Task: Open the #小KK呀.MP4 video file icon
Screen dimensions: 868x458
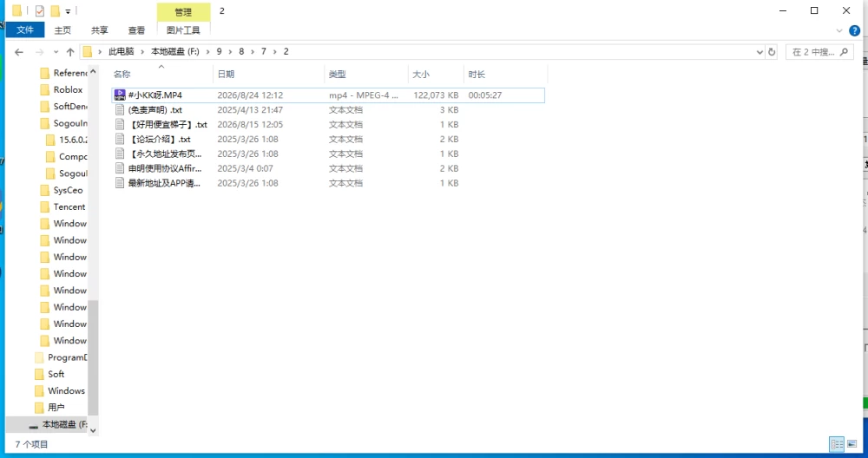Action: [120, 95]
